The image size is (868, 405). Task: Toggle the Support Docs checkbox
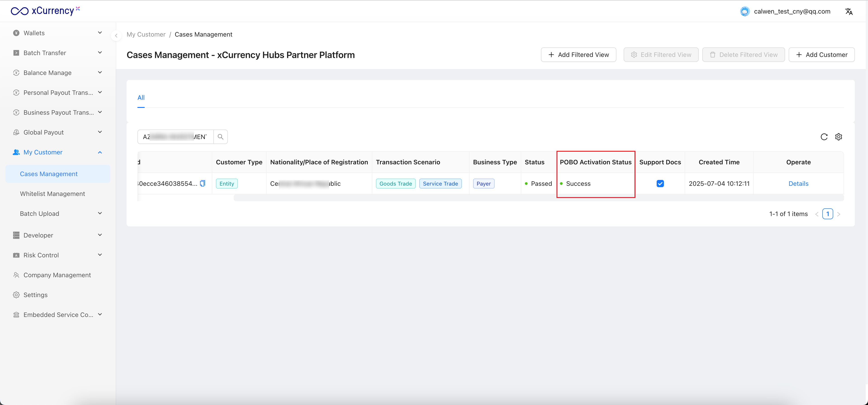coord(660,184)
